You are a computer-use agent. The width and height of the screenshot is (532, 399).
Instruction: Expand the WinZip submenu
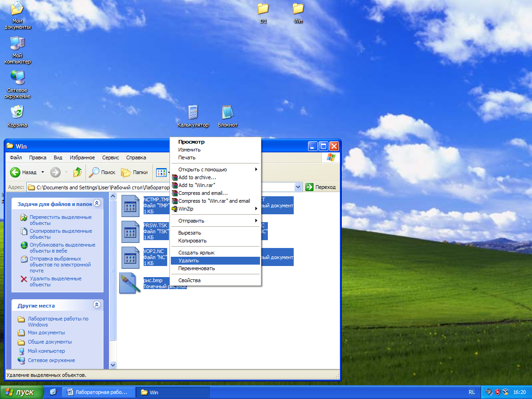pyautogui.click(x=215, y=208)
